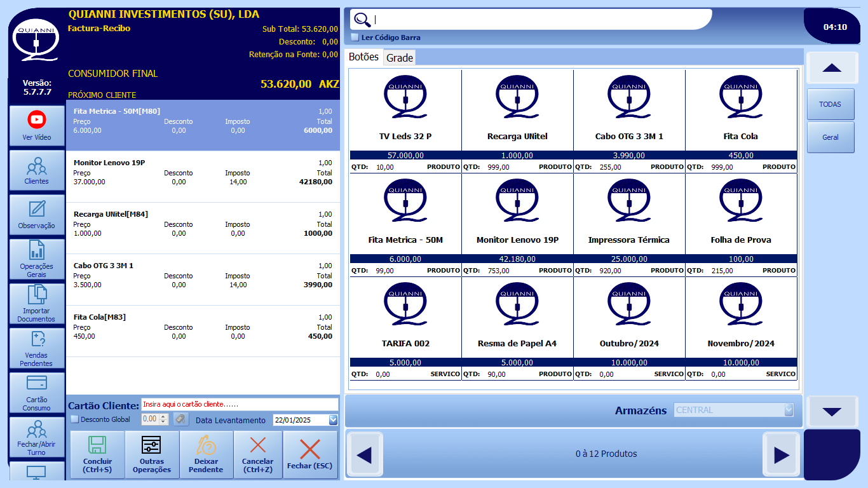The height and width of the screenshot is (488, 868).
Task: Click the Concluir (Ctrl+S) save button
Action: tap(97, 455)
